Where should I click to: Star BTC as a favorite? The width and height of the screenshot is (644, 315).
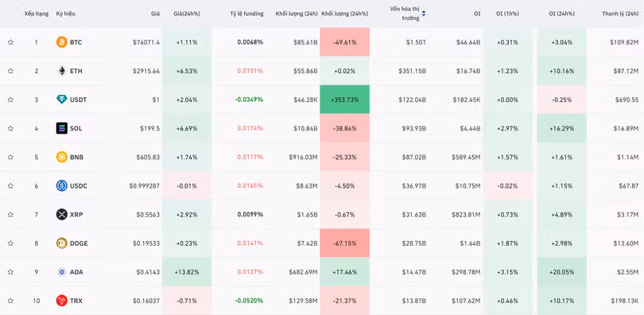click(x=10, y=42)
